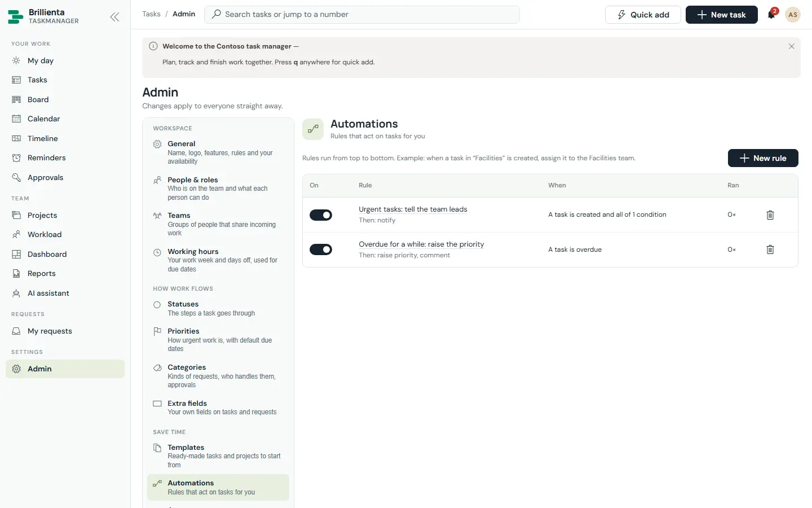Focus the search tasks field
812x508 pixels.
(x=362, y=15)
